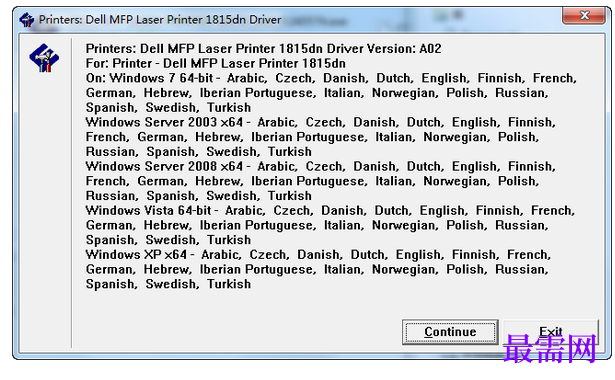
Task: Click the purple Chinese watermark logo
Action: coord(549,348)
